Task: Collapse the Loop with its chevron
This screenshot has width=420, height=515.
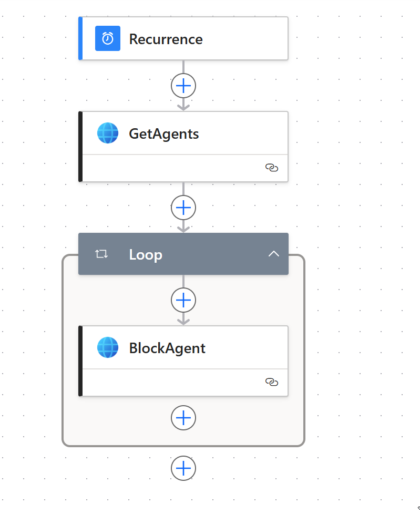Action: pos(273,254)
